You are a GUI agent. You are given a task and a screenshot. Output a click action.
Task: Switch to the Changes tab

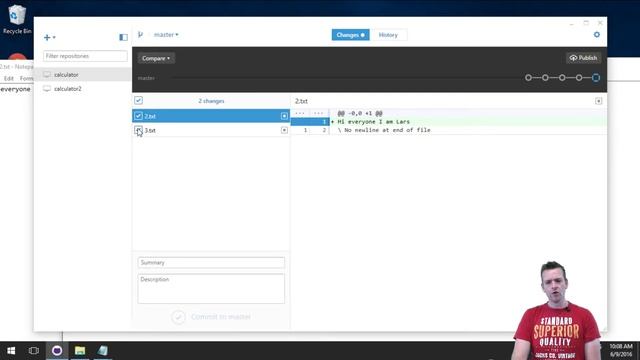point(351,35)
